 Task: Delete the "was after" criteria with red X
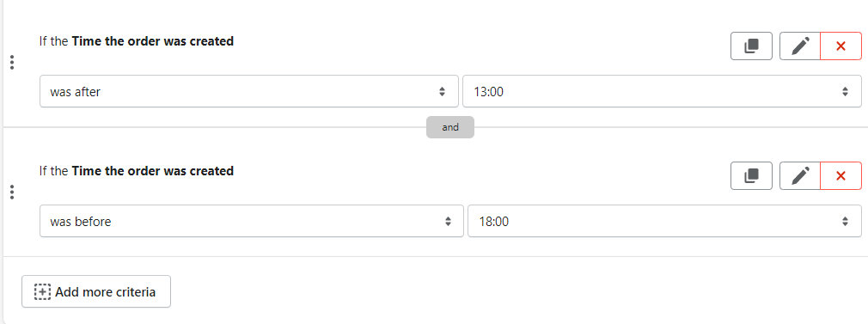840,46
